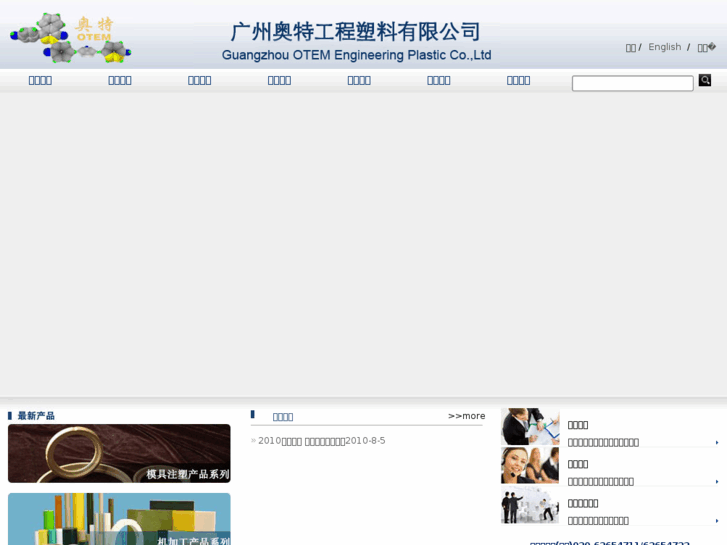
Task: Open the 模具注塑产品系列 product banner
Action: point(119,453)
